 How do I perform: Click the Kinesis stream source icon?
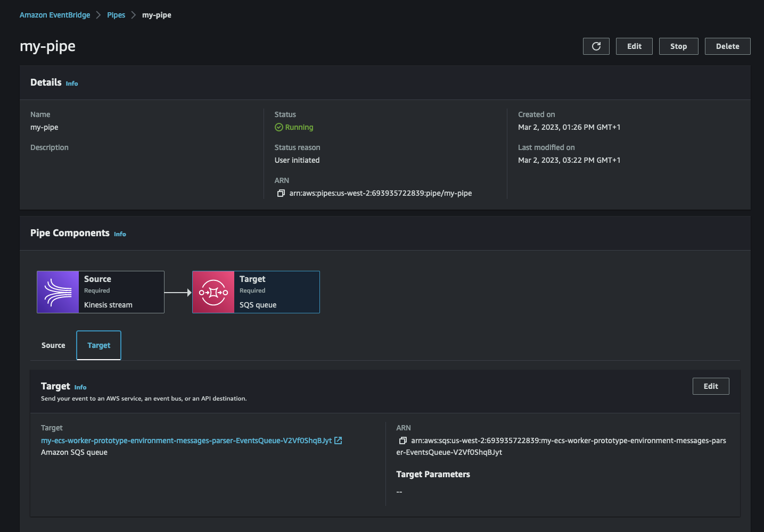(58, 292)
